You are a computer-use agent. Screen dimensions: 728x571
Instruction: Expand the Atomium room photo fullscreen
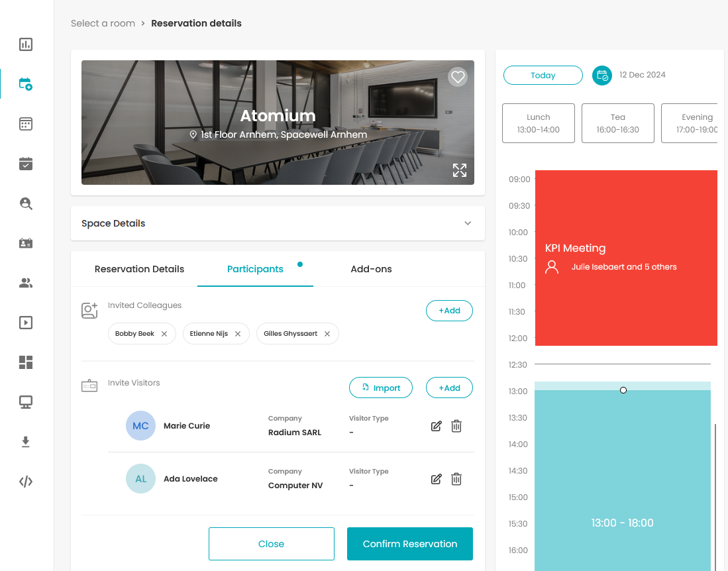coord(460,170)
